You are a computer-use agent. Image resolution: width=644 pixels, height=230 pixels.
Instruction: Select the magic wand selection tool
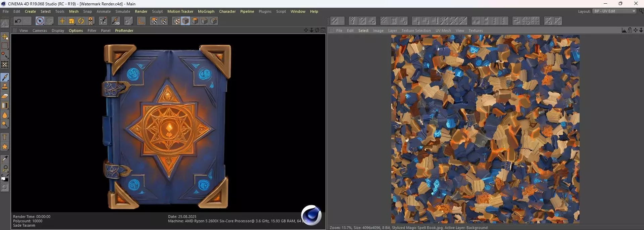pos(5,55)
